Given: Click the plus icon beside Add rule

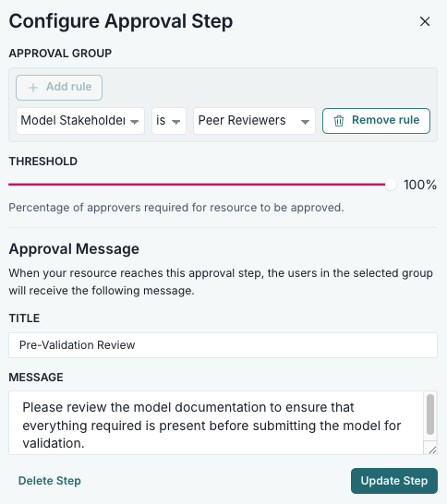Looking at the screenshot, I should click(x=33, y=88).
